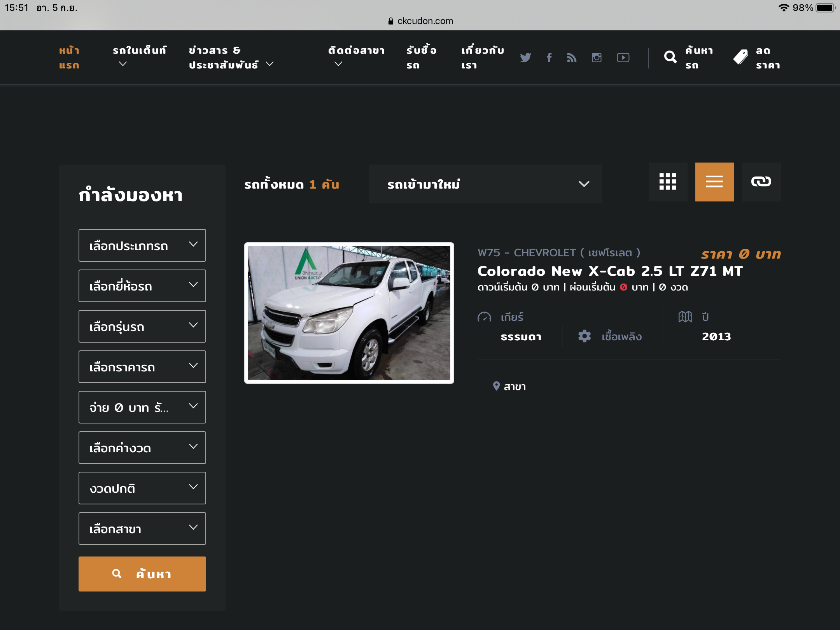Expand the เลือกยี่ห้อรถ brand dropdown
Image resolution: width=840 pixels, height=630 pixels.
[x=142, y=286]
